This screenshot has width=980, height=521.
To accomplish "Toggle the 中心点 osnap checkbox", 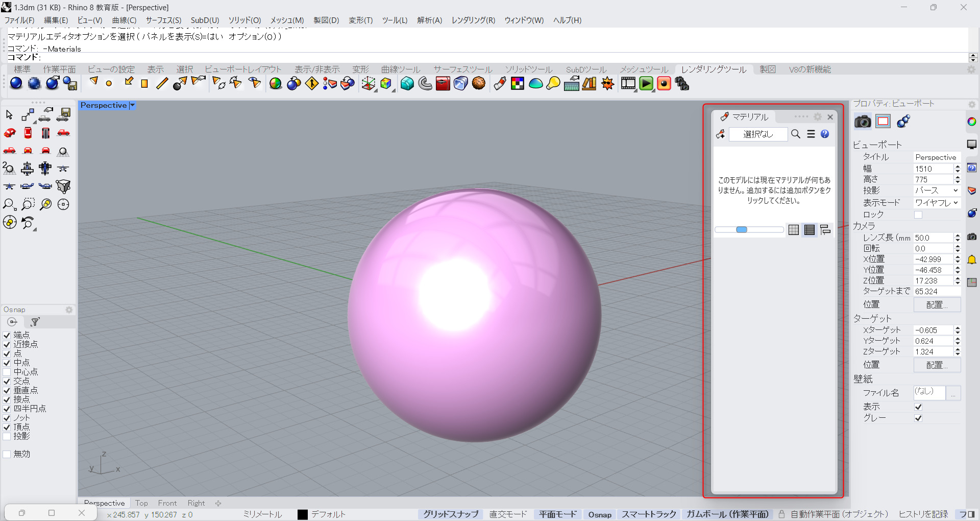I will 7,372.
